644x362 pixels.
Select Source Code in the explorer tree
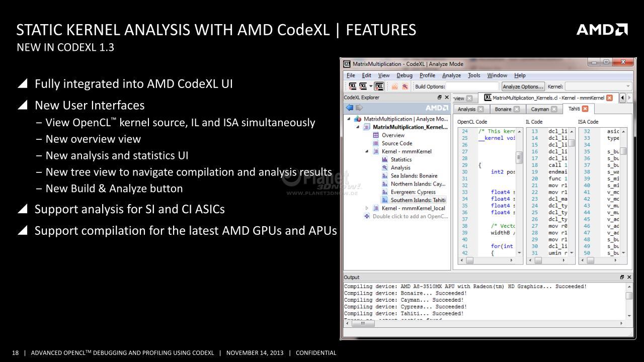397,143
